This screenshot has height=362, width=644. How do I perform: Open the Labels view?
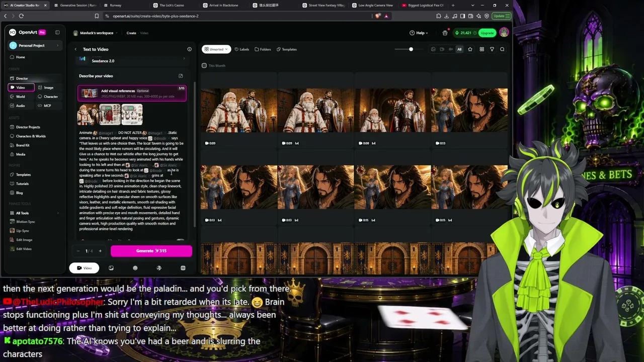[x=242, y=49]
